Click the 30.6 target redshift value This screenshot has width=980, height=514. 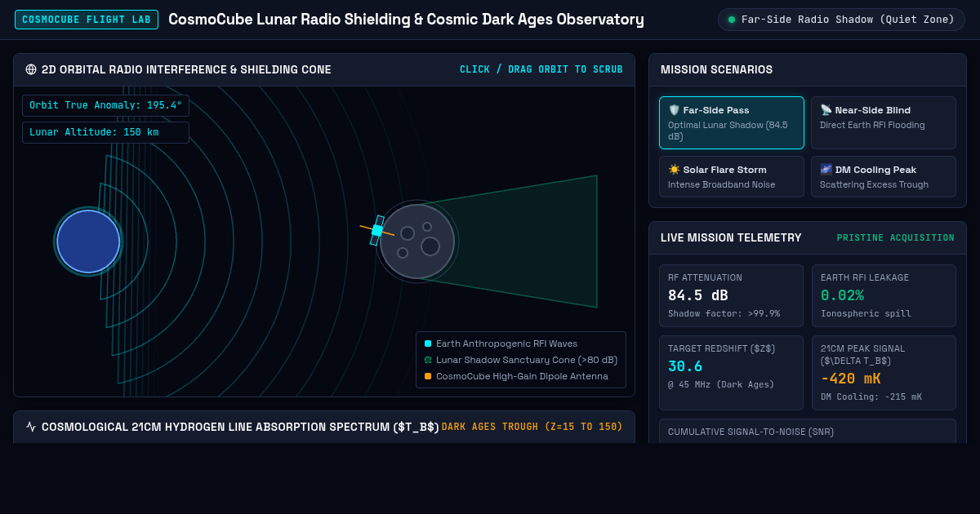(x=685, y=366)
